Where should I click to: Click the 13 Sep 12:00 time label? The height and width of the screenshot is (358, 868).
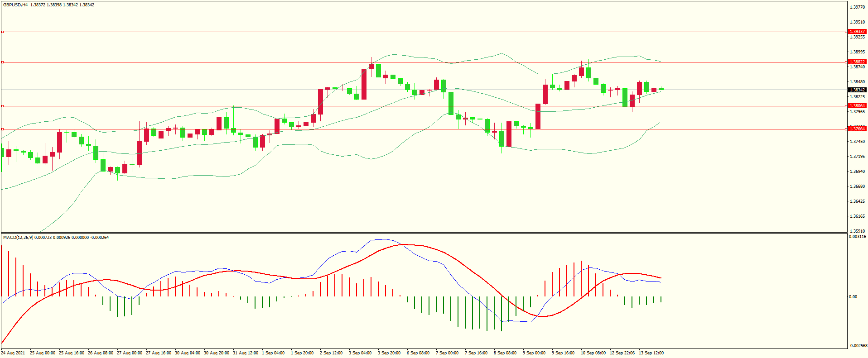click(651, 353)
